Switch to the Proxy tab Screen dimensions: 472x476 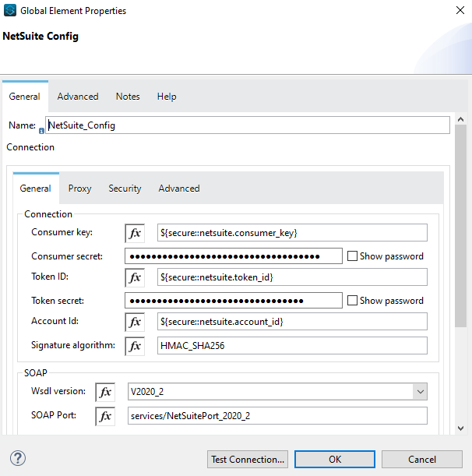79,189
